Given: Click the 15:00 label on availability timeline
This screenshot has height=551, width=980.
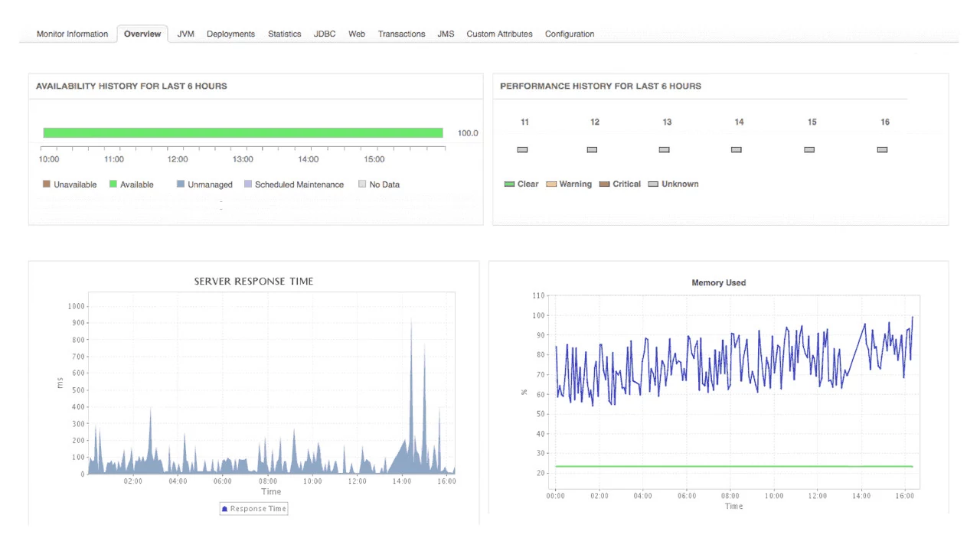Looking at the screenshot, I should pos(374,160).
